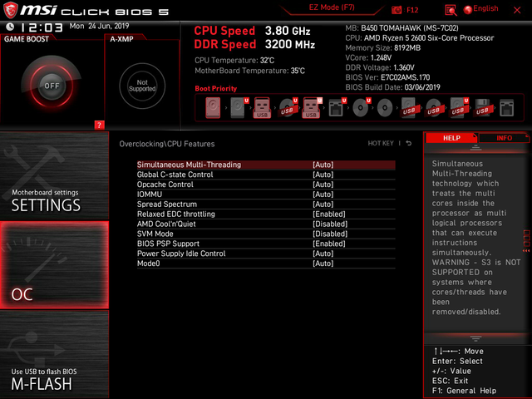The height and width of the screenshot is (399, 532).
Task: Select the grey UEFI hard disk boot device
Action: [239, 108]
